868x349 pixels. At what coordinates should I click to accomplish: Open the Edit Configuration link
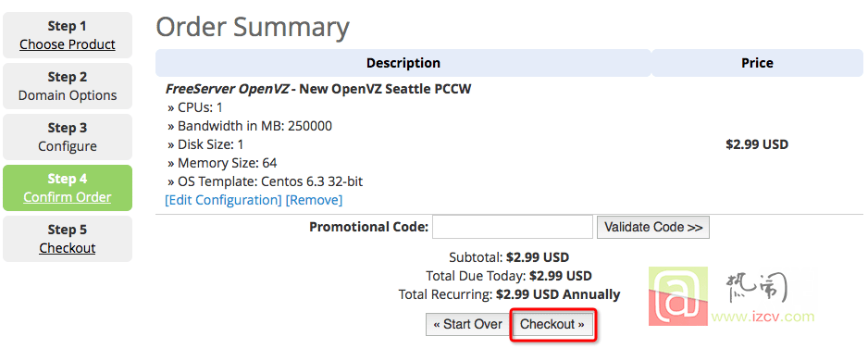pos(223,200)
